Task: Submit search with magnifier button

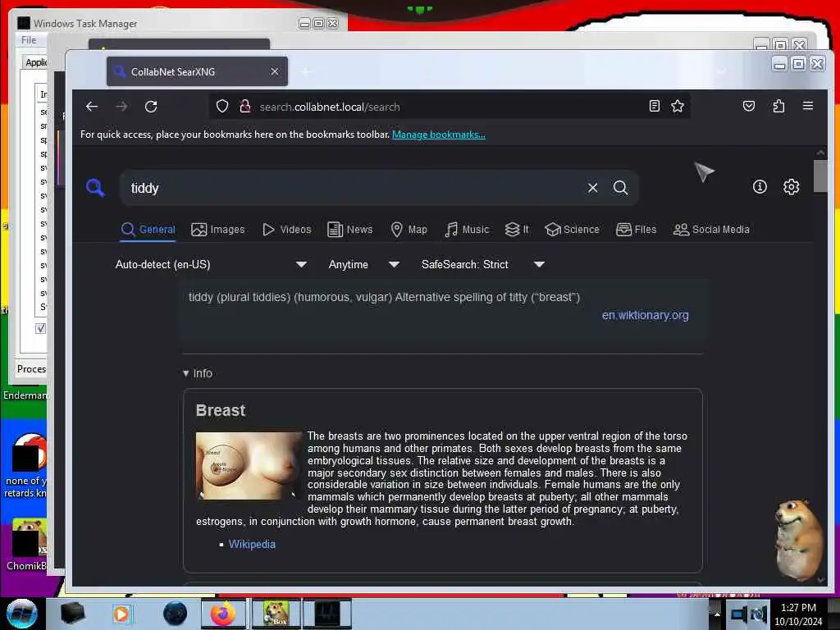Action: coord(620,188)
